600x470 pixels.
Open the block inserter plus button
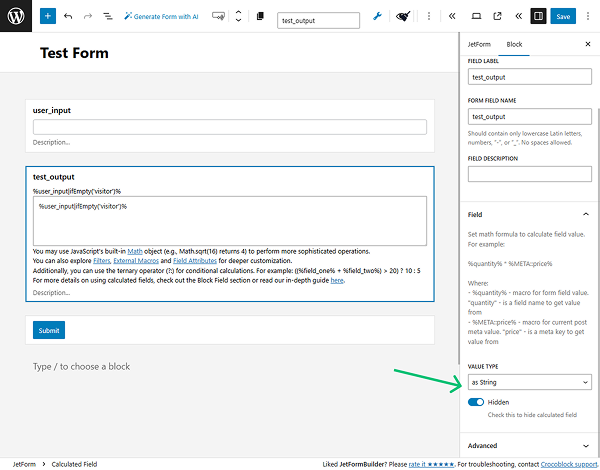tap(48, 16)
